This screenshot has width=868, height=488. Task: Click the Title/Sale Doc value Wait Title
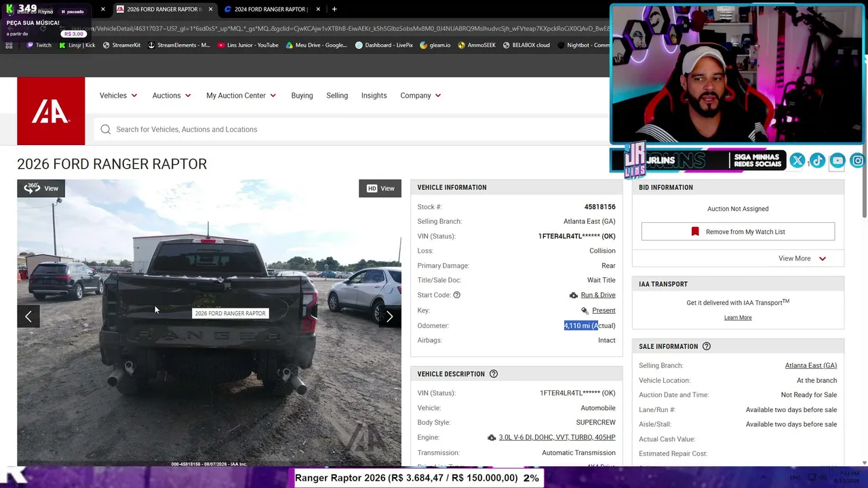click(601, 281)
